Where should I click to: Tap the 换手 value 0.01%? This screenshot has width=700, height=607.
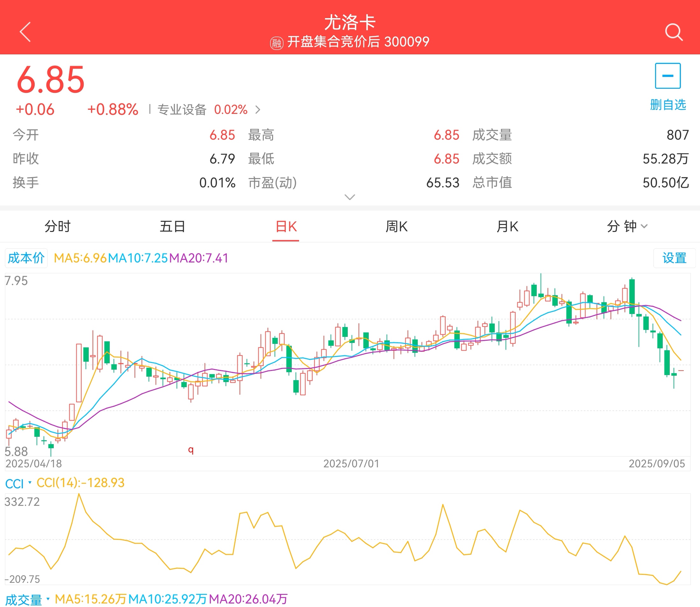[x=217, y=183]
